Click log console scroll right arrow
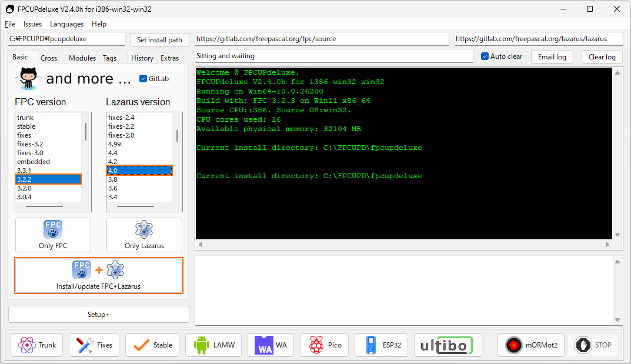This screenshot has height=364, width=631. click(x=607, y=245)
